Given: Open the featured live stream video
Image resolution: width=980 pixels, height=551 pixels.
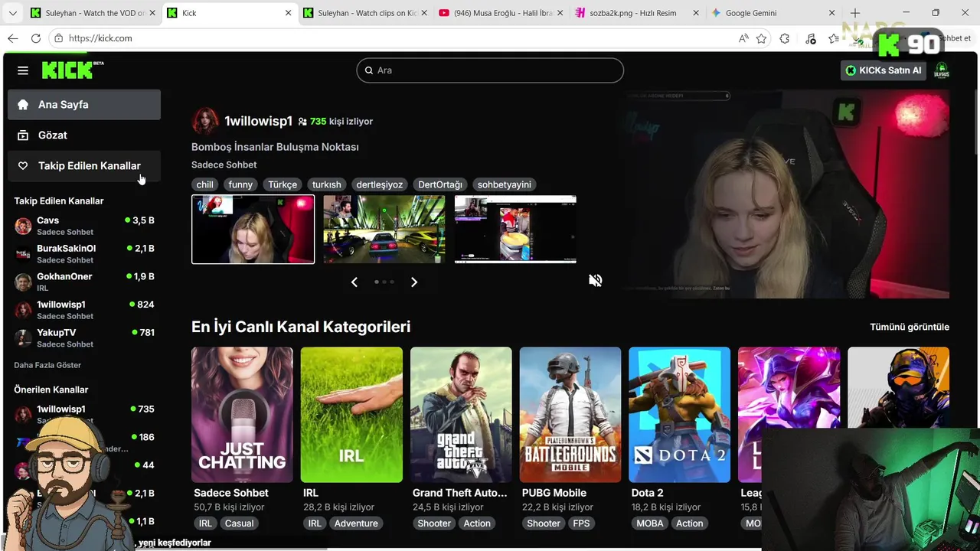Looking at the screenshot, I should coord(786,194).
